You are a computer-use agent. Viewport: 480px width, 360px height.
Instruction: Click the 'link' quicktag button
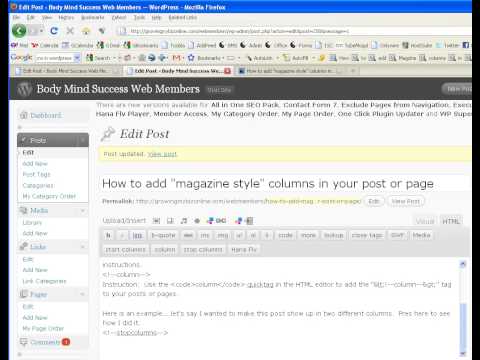pos(137,235)
